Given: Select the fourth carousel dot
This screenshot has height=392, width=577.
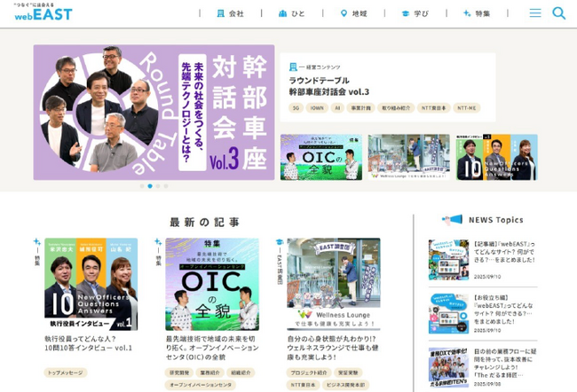Looking at the screenshot, I should point(166,186).
